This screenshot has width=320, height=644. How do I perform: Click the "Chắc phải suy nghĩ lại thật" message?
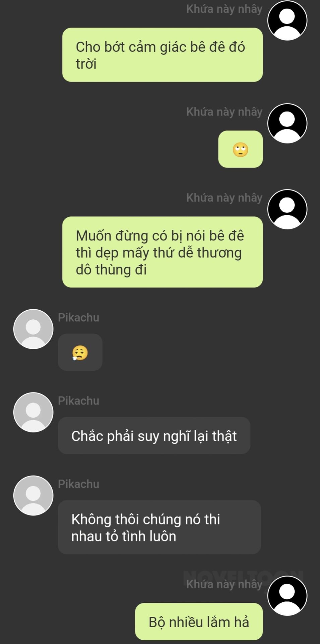coord(154,436)
